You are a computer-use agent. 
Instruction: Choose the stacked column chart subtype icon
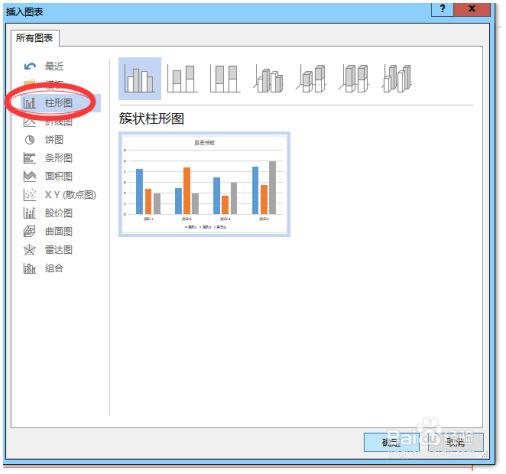(182, 79)
